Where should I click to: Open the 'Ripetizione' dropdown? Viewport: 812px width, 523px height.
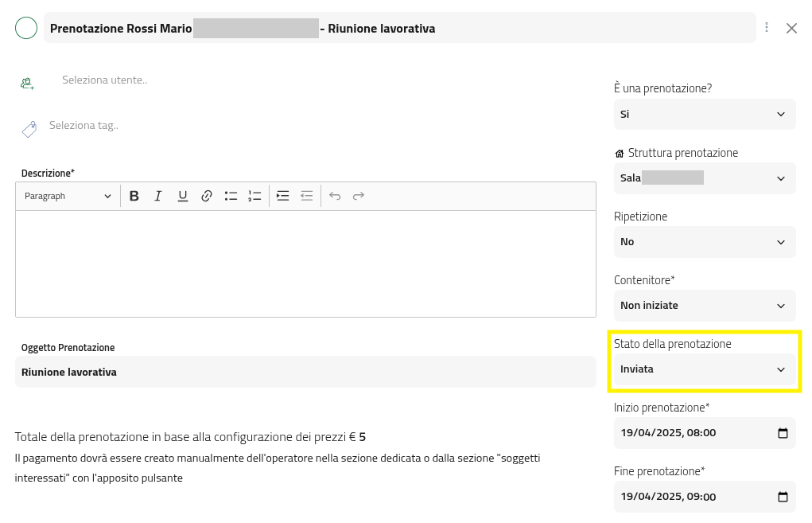(x=704, y=242)
